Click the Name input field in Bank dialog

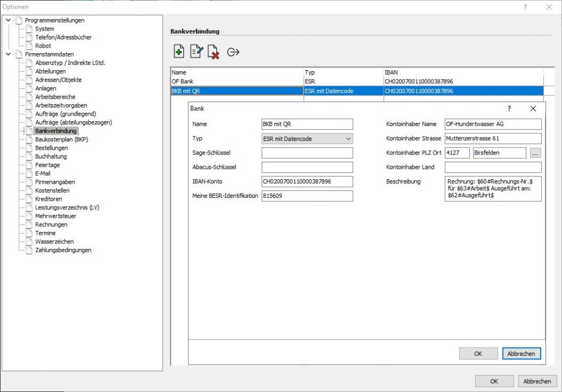pyautogui.click(x=307, y=124)
